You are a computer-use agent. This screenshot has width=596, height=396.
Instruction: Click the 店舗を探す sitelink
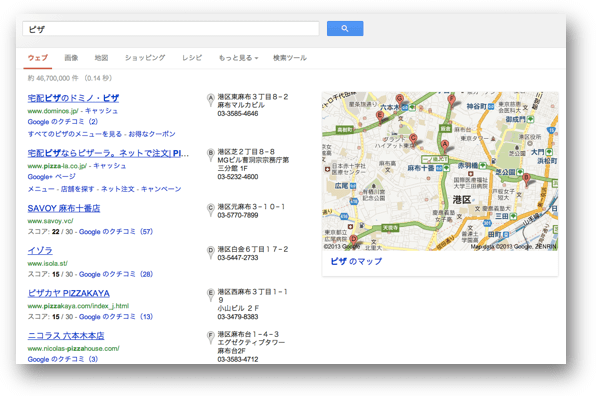click(78, 189)
